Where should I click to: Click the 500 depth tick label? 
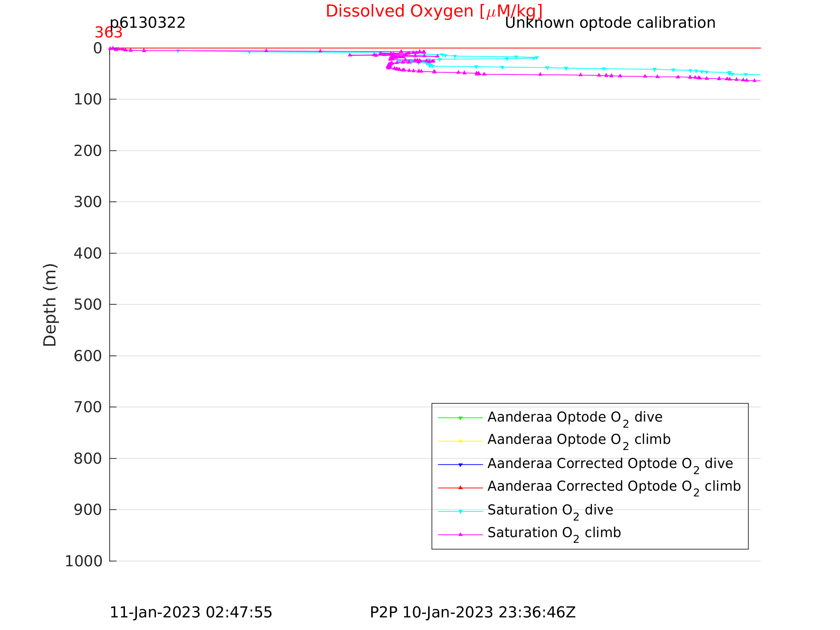point(88,305)
